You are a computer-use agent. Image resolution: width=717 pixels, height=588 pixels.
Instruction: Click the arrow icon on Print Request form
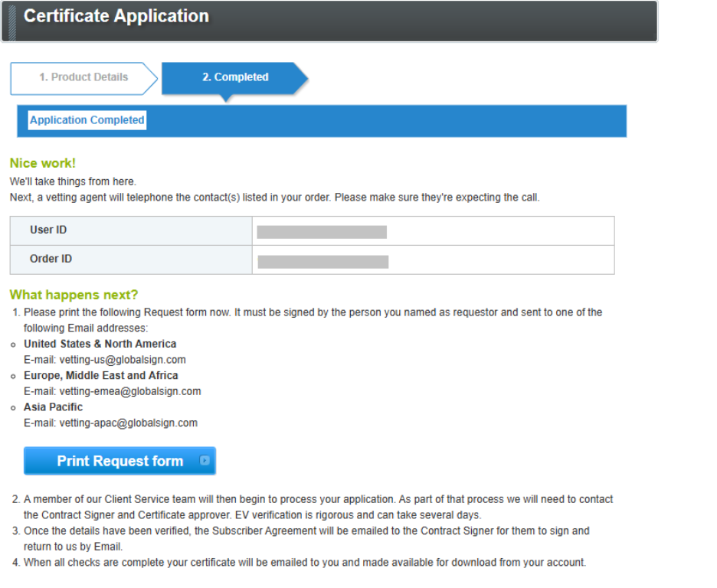tap(205, 461)
